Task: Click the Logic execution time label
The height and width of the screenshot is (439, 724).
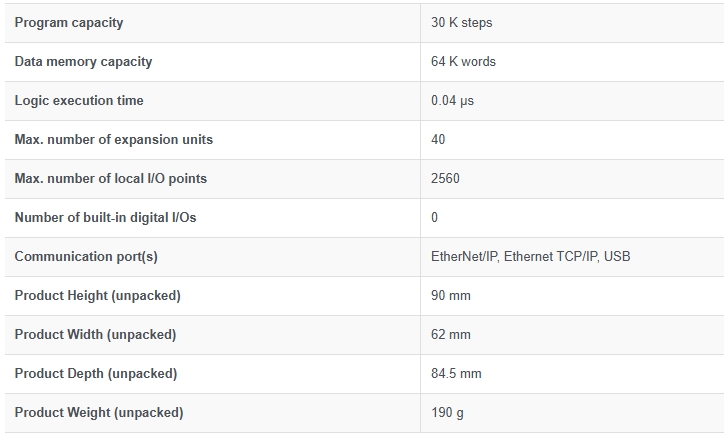Action: 79,101
